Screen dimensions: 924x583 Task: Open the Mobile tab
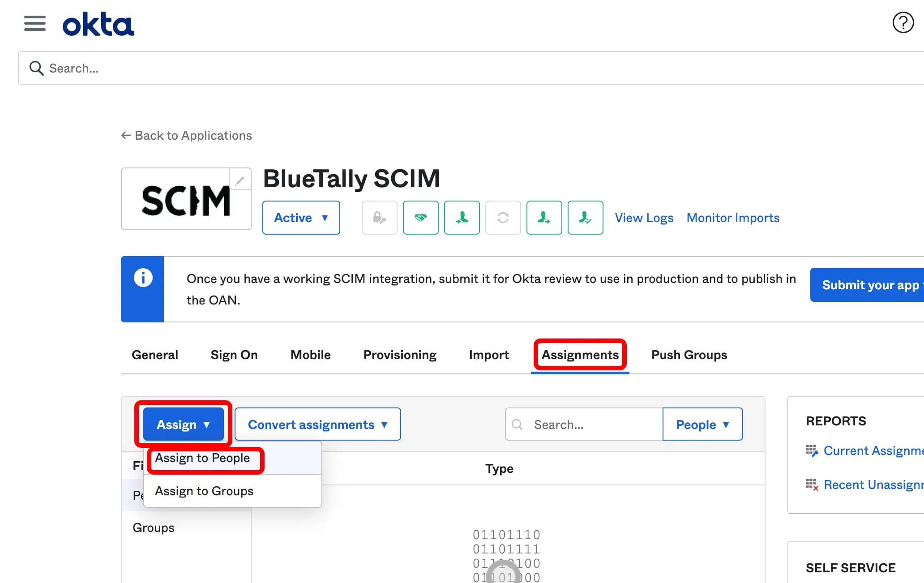pyautogui.click(x=311, y=355)
